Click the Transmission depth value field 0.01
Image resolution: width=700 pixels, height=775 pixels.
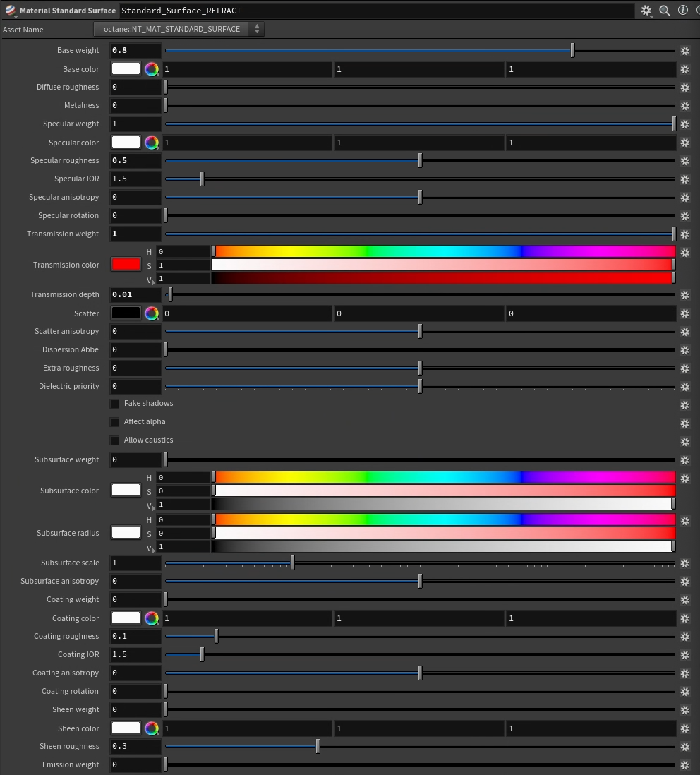[135, 294]
